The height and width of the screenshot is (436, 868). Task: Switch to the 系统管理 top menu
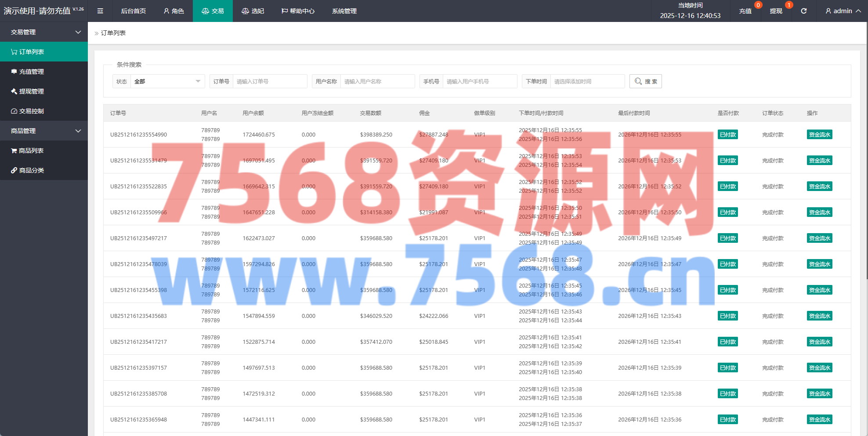click(x=344, y=11)
